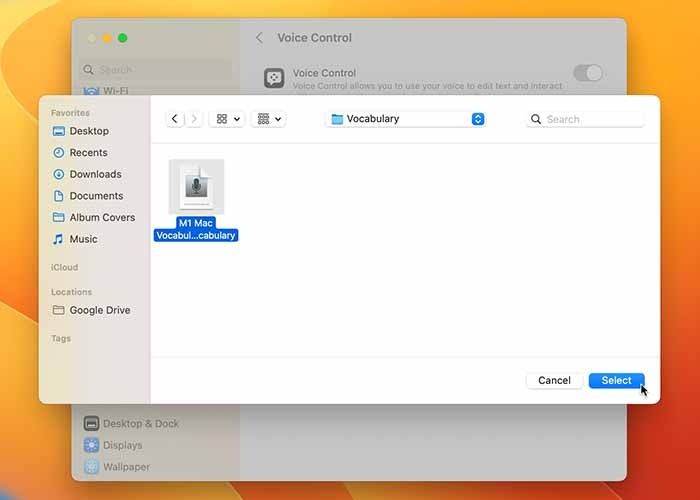This screenshot has width=700, height=500.
Task: Click Vocabulary folder icon in path popup
Action: tap(338, 119)
